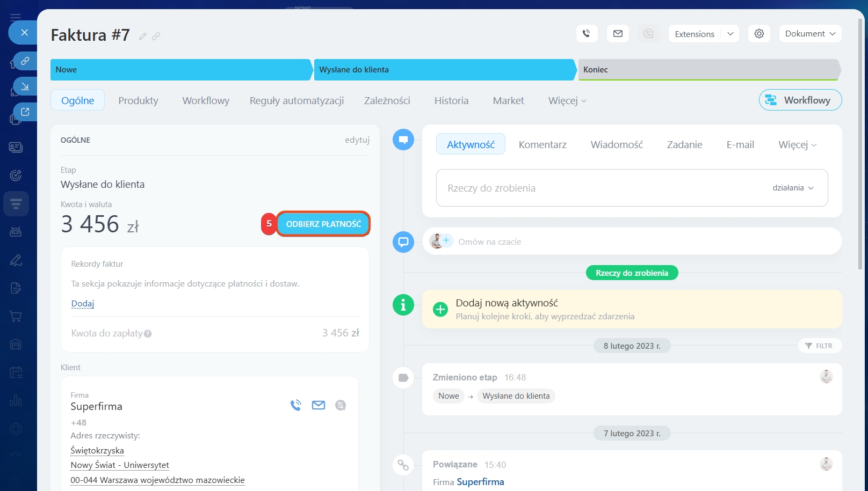Click the phone call icon in header
Screen dimensions: 868x491
tap(587, 34)
